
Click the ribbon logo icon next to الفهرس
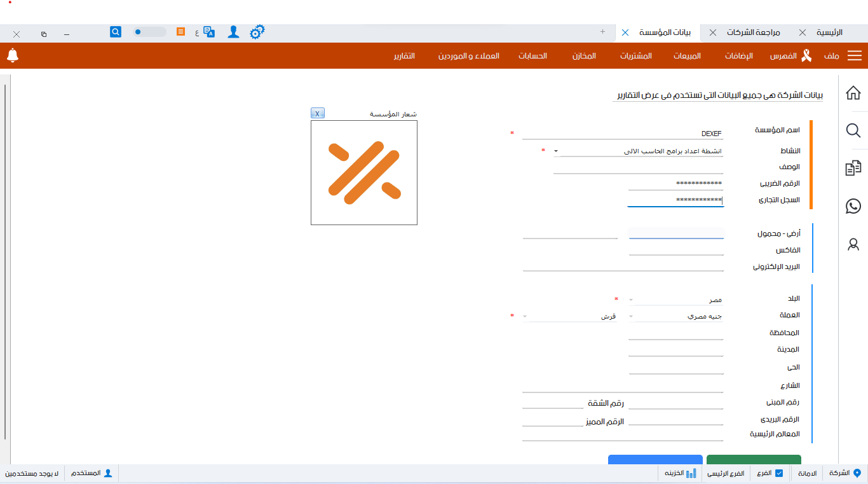click(x=806, y=56)
